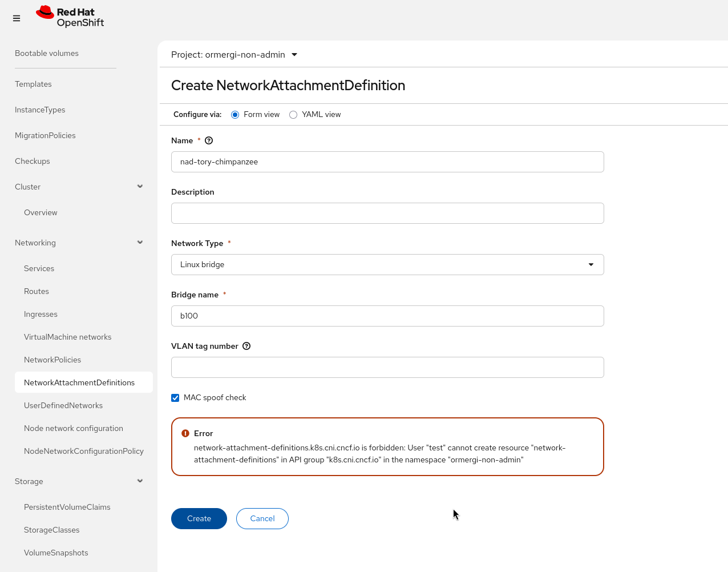Click the red error alert icon

[x=185, y=433]
